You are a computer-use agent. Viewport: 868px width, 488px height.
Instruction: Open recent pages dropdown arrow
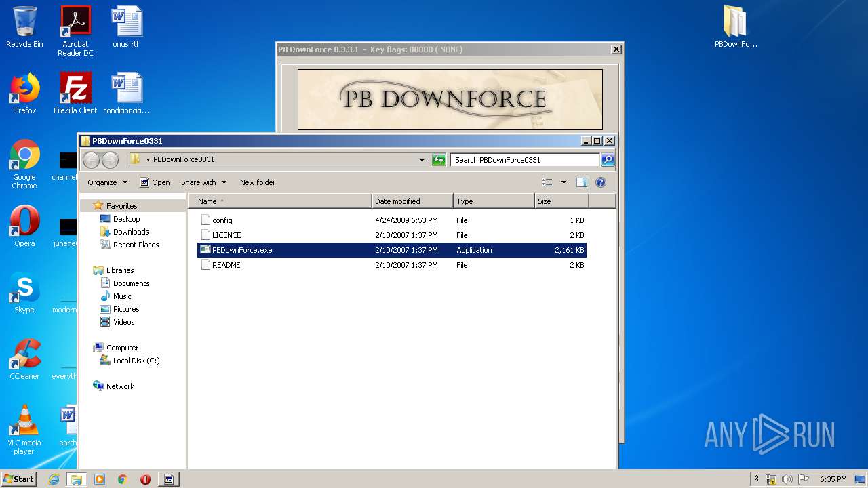point(148,160)
